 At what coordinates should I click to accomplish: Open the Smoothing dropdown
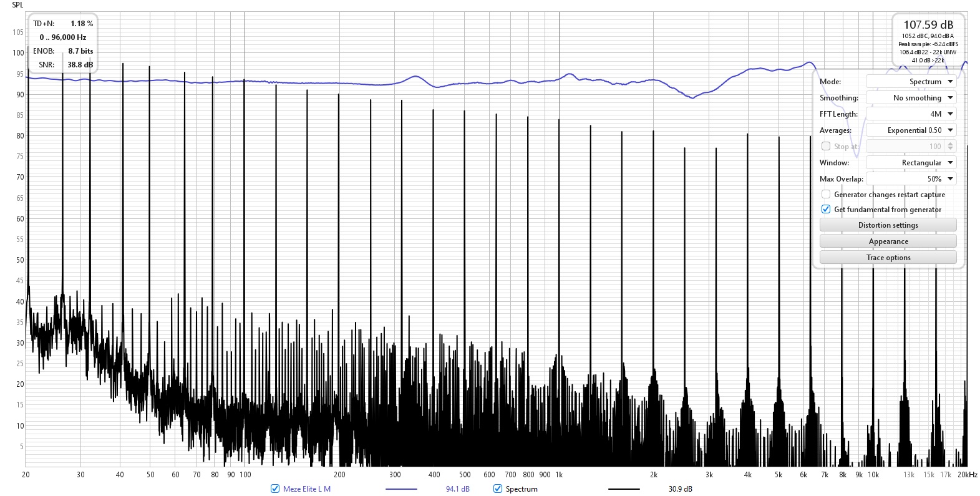(x=911, y=98)
